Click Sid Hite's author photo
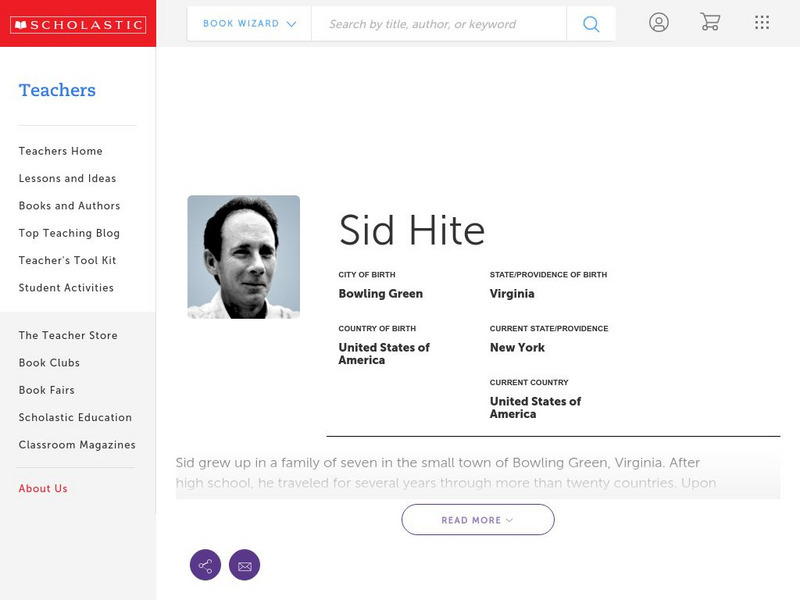The width and height of the screenshot is (800, 600). [243, 257]
